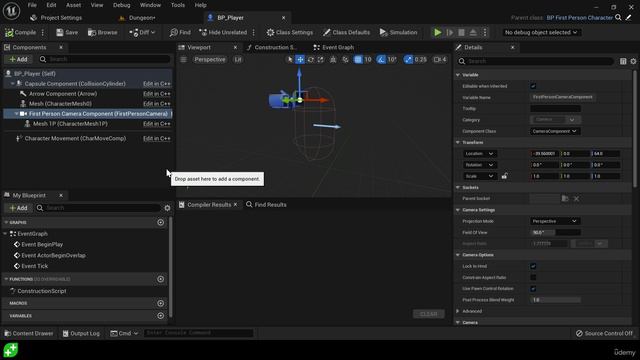
Task: Open the File menu
Action: 32,5
